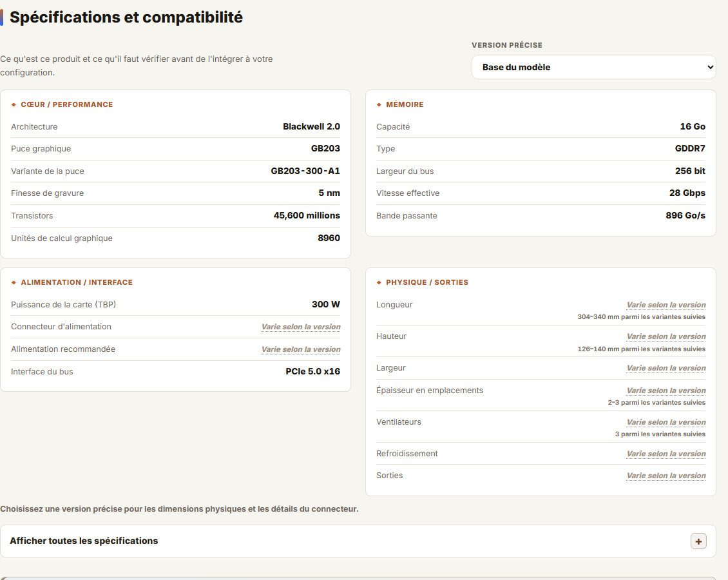The width and height of the screenshot is (728, 580).
Task: Expand all specifications with the plus button
Action: (698, 541)
